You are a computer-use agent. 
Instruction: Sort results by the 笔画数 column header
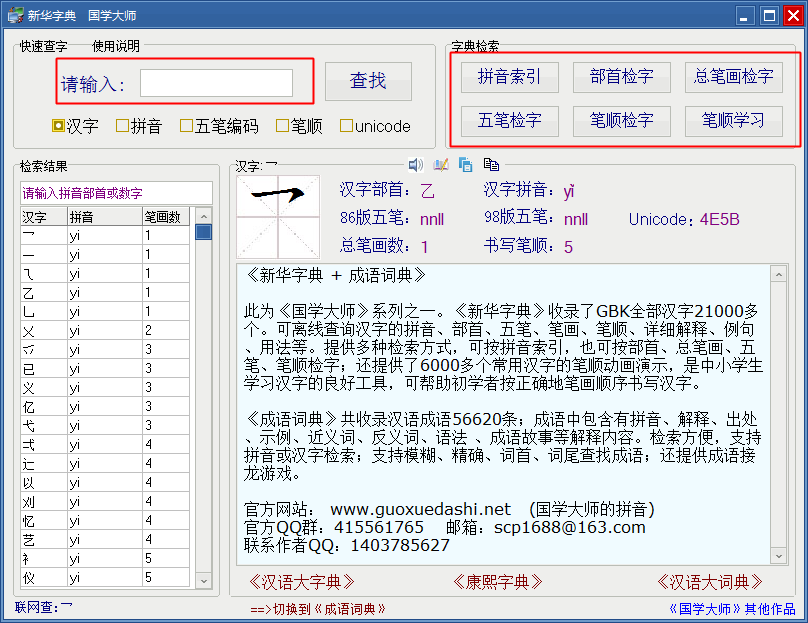tap(165, 216)
